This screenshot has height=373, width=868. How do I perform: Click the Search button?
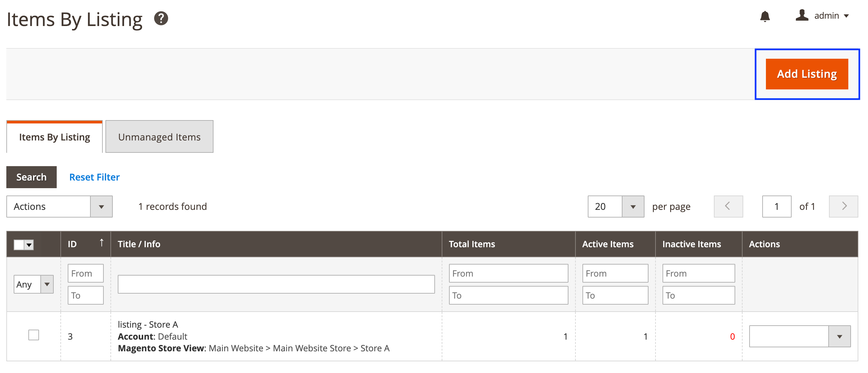(31, 177)
